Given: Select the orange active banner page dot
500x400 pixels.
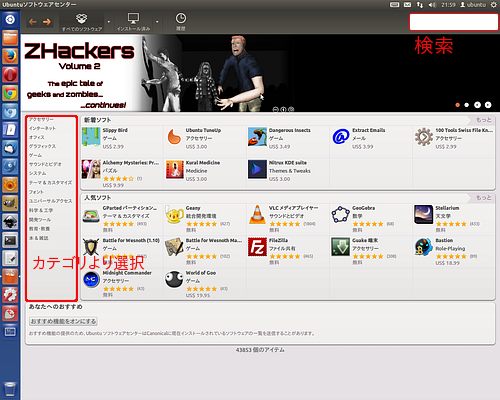Looking at the screenshot, I should click(457, 105).
